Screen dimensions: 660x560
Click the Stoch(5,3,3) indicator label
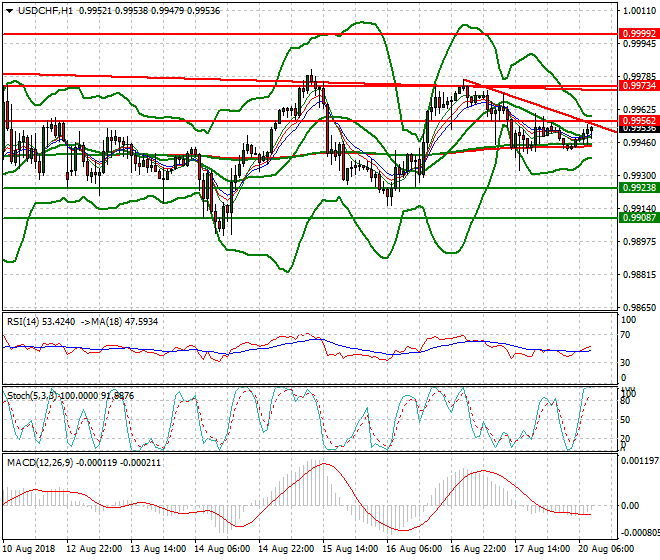tap(33, 396)
